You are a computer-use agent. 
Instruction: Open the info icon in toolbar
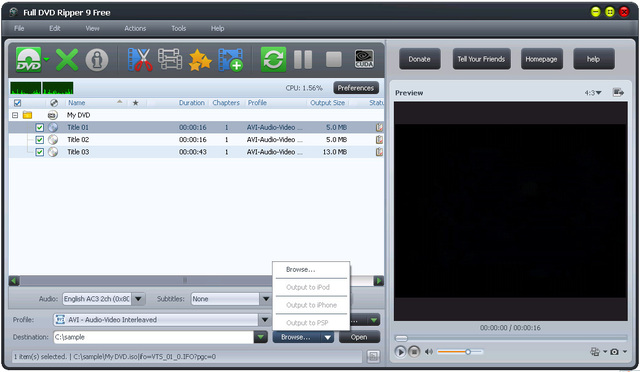tap(97, 60)
